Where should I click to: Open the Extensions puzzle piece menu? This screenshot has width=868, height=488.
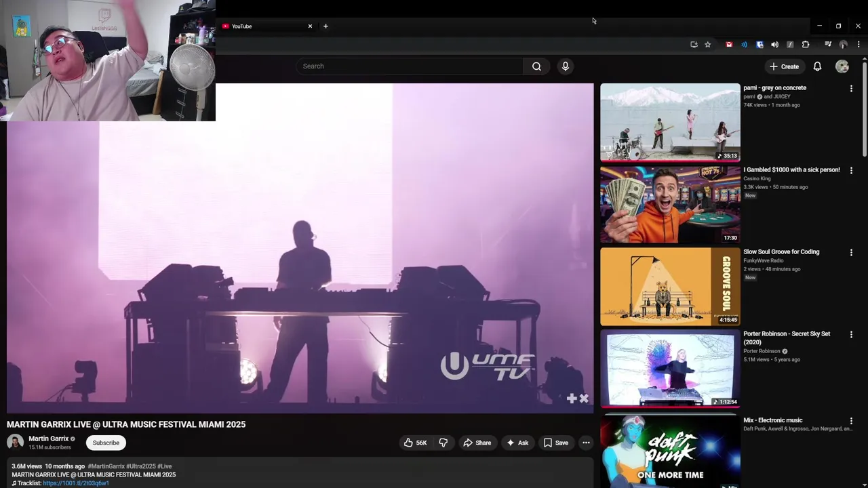pyautogui.click(x=806, y=45)
